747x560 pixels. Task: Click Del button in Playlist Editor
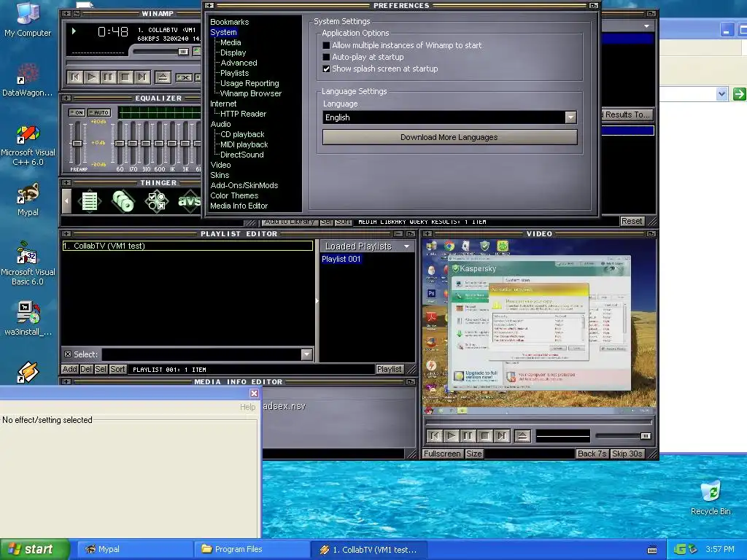pyautogui.click(x=86, y=369)
